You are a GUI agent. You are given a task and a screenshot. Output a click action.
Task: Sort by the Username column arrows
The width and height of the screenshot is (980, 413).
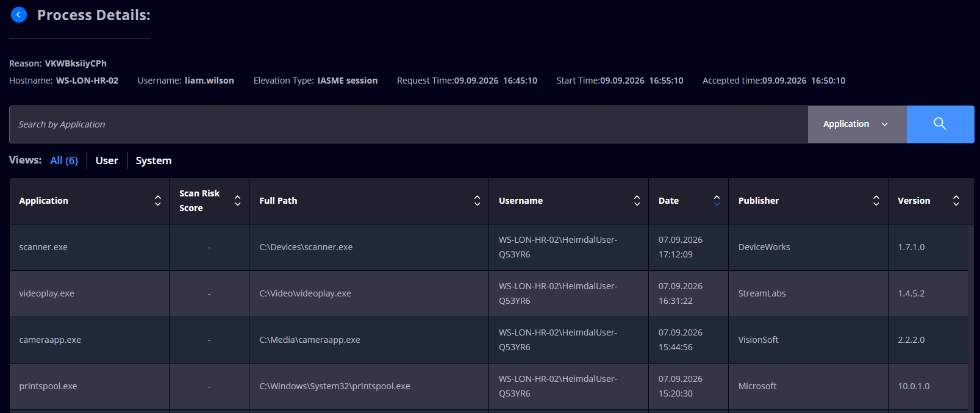(x=637, y=201)
